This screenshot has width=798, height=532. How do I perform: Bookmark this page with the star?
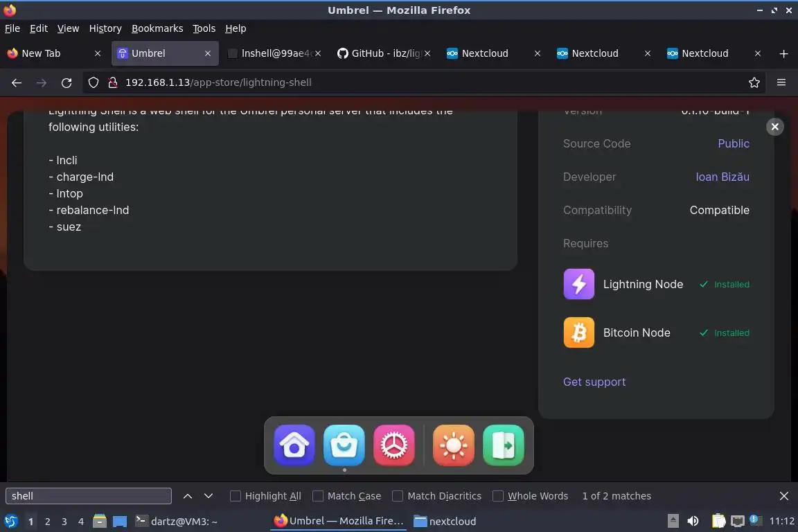point(754,82)
